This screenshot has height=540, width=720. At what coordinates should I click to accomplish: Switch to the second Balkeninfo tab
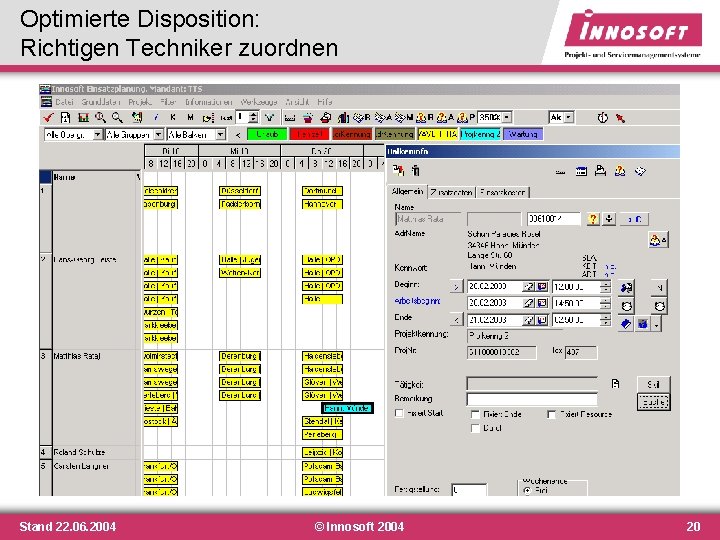tap(451, 192)
